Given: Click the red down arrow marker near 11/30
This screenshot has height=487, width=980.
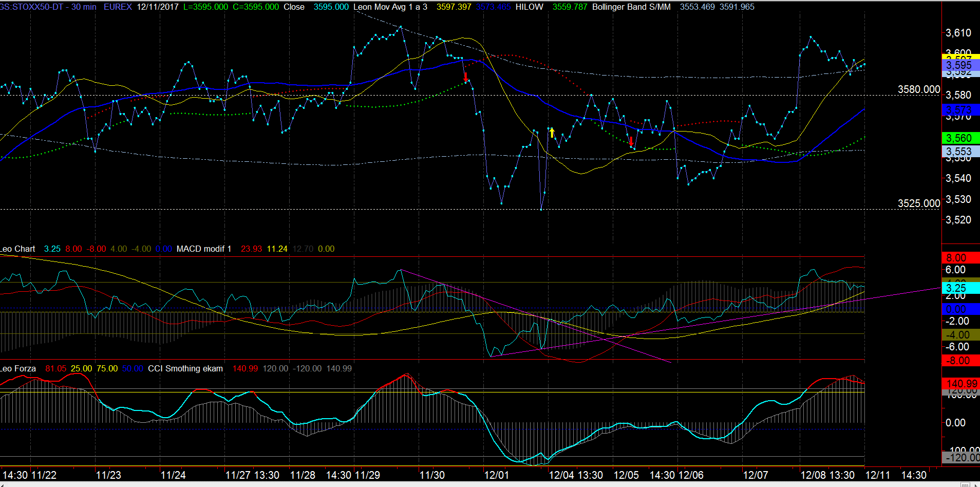Looking at the screenshot, I should pyautogui.click(x=466, y=77).
